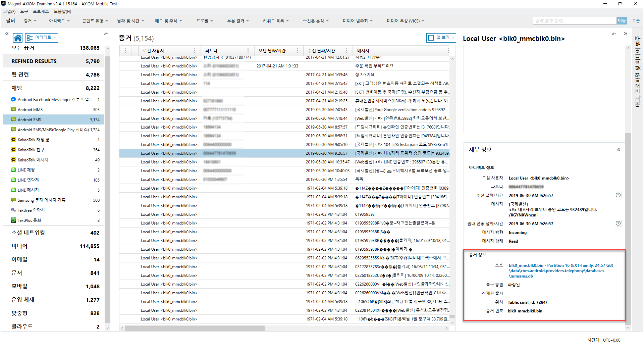Open the profiles filter dropdown
Viewport: 644px width, 349px height.
(x=205, y=21)
